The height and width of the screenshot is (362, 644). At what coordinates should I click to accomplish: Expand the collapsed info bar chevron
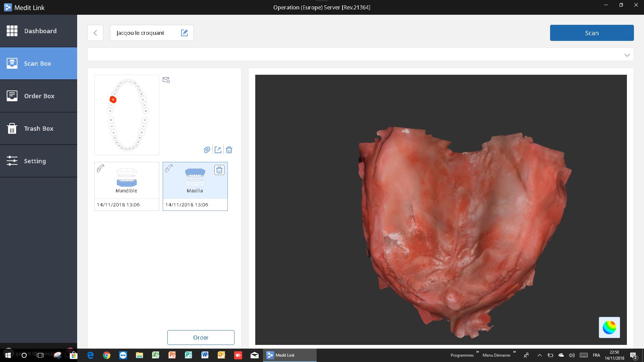pyautogui.click(x=627, y=55)
